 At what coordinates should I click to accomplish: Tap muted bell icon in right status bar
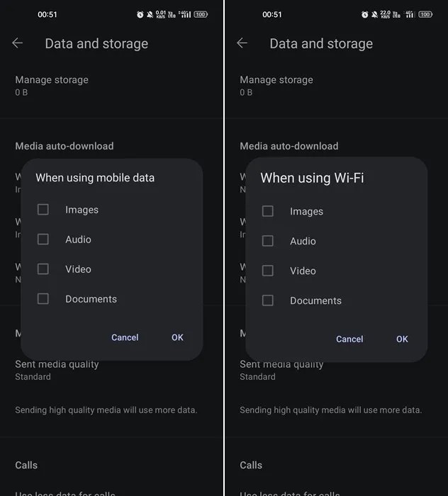(374, 14)
